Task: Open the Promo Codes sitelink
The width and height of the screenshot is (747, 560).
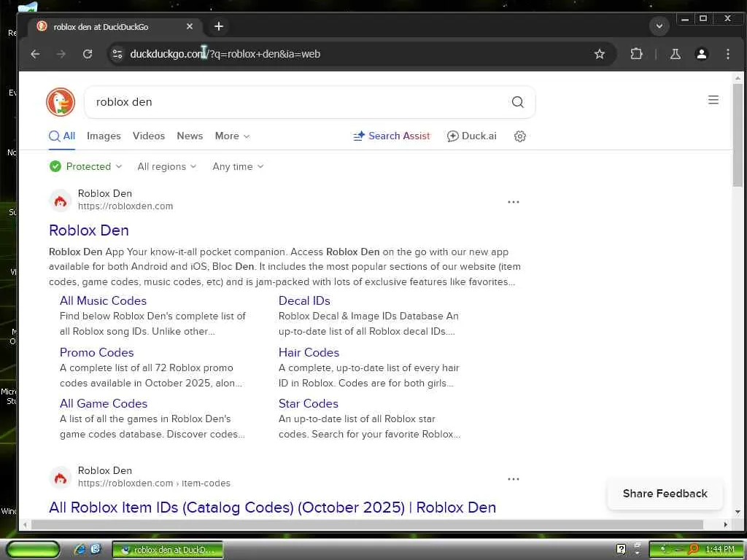Action: click(x=97, y=353)
